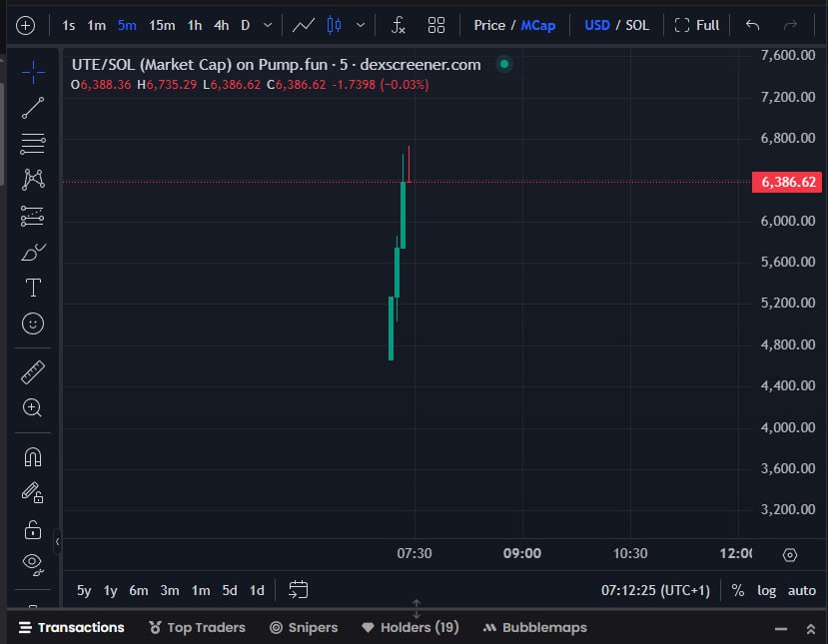828x644 pixels.
Task: Open the emoji icons tool
Action: point(33,323)
